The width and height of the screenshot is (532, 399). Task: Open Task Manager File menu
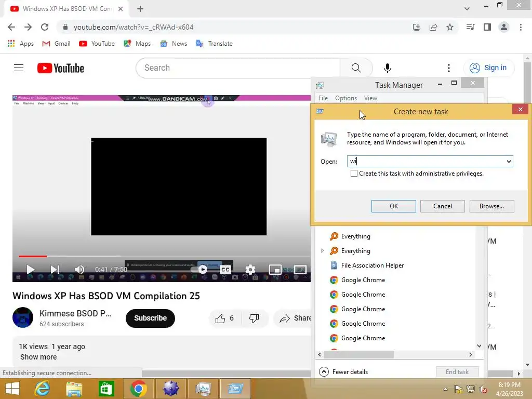point(323,98)
